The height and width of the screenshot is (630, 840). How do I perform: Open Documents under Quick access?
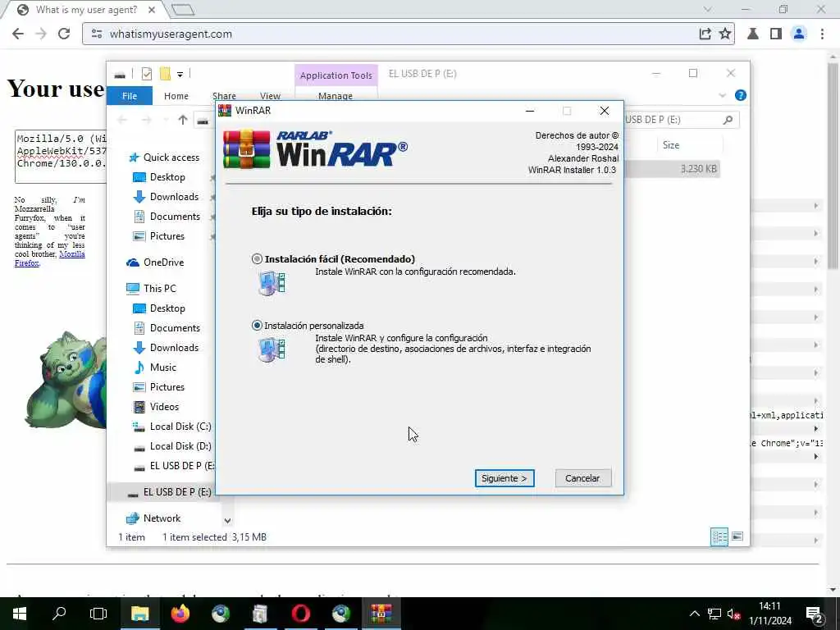point(175,217)
